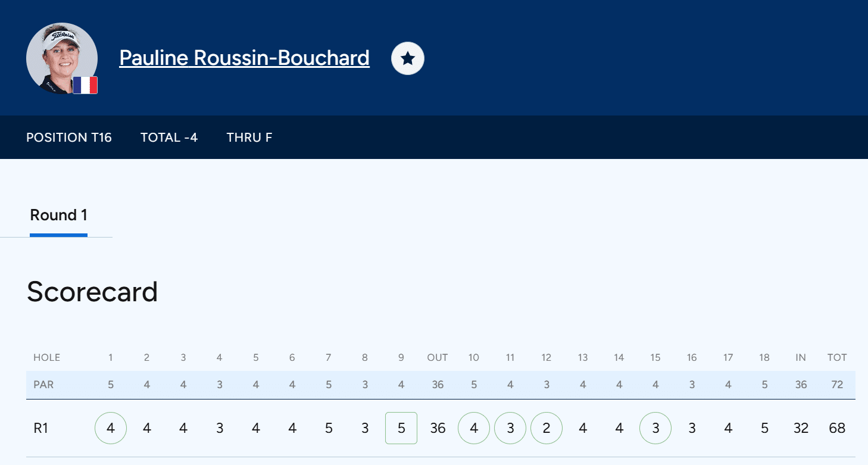The height and width of the screenshot is (465, 868).
Task: Click the POSITION T16 label
Action: point(69,138)
